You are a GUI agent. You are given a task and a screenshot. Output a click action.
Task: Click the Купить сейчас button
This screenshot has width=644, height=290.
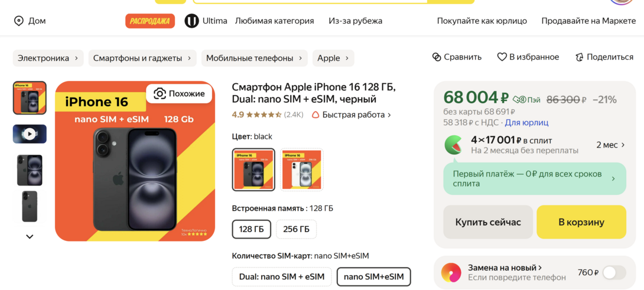[488, 222]
